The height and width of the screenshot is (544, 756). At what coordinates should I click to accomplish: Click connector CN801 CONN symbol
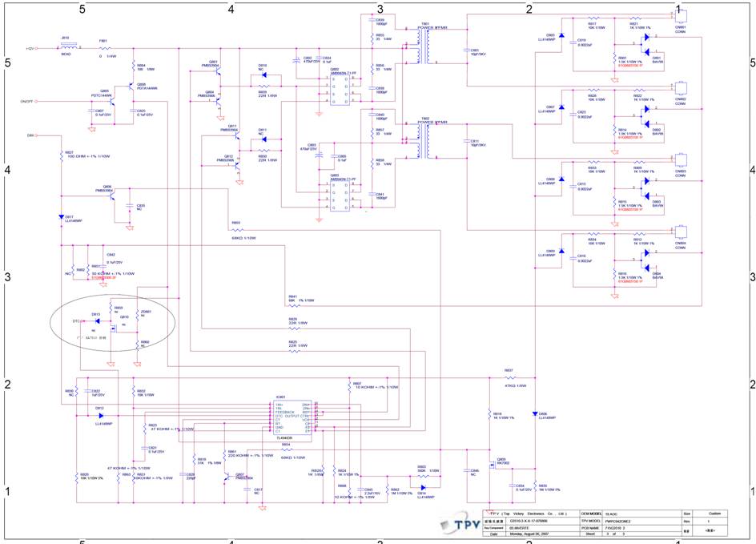pyautogui.click(x=680, y=16)
